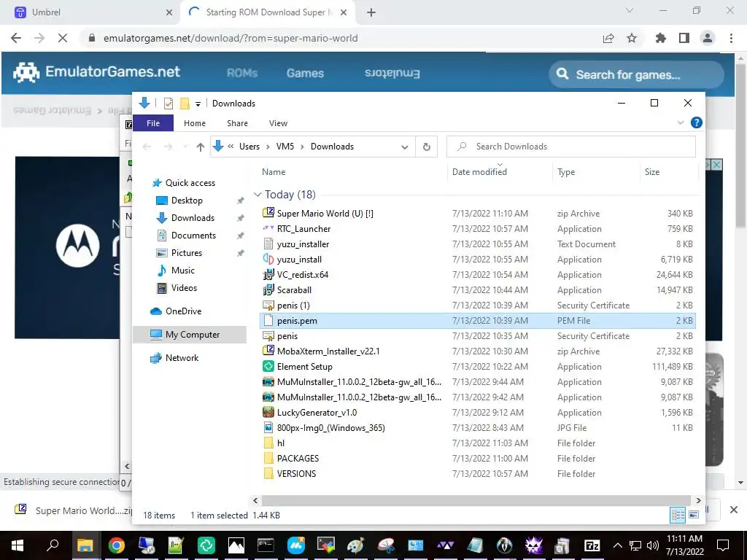
Task: Sort files by Date modified column
Action: (499, 172)
